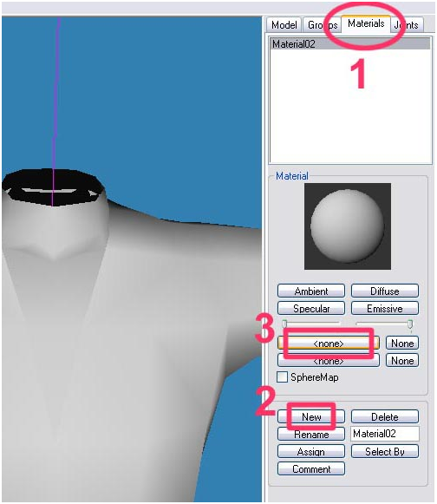Open the Diffuse color picker
437x504 pixels.
coord(385,291)
